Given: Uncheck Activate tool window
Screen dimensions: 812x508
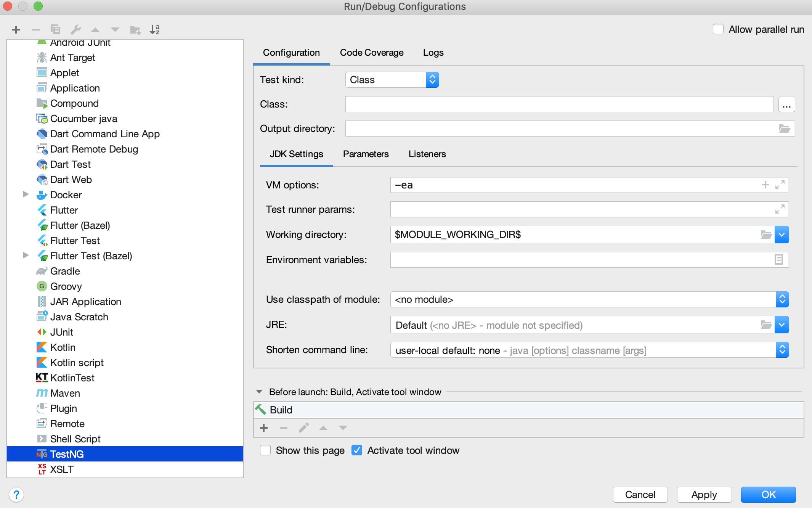Looking at the screenshot, I should (357, 450).
